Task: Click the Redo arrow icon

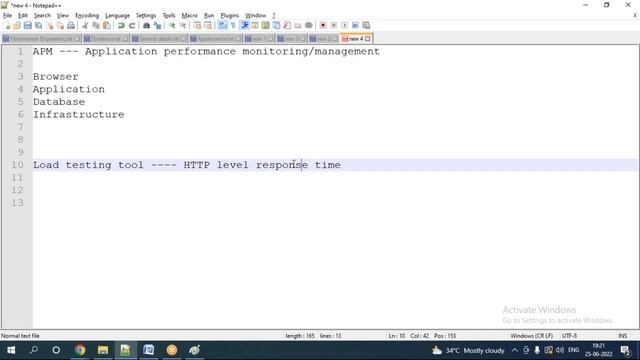Action: click(132, 25)
